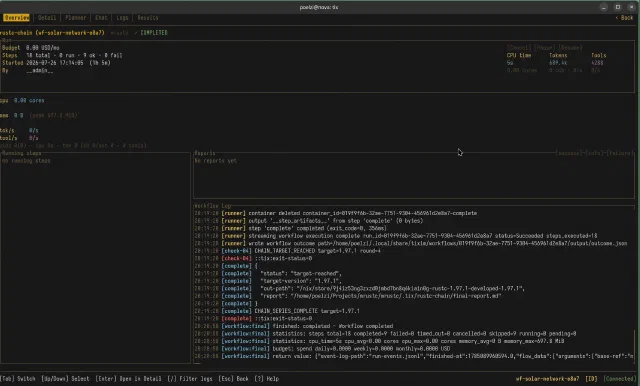Switch to the Overview tab
Screen dimensions: 640x386
(x=16, y=18)
